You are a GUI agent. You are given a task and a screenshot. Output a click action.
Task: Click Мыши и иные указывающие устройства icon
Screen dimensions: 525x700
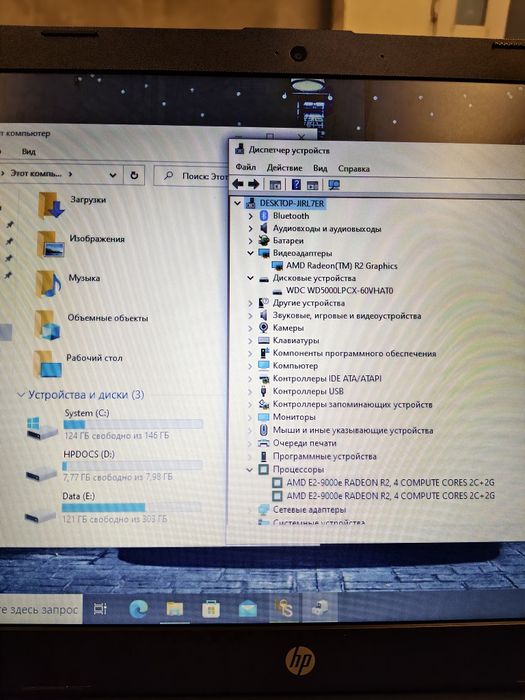[x=264, y=430]
